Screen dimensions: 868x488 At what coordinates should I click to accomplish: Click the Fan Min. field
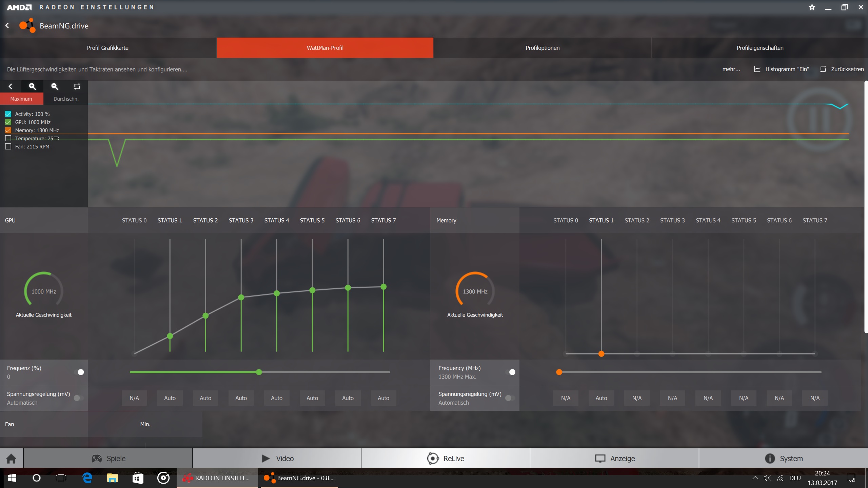coord(145,424)
